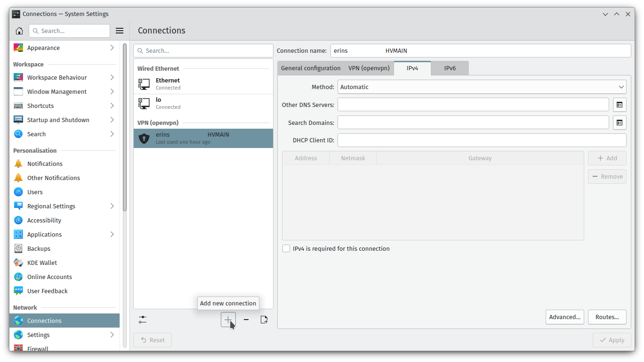The height and width of the screenshot is (362, 644).
Task: Click the remove connection minus icon
Action: pyautogui.click(x=246, y=320)
